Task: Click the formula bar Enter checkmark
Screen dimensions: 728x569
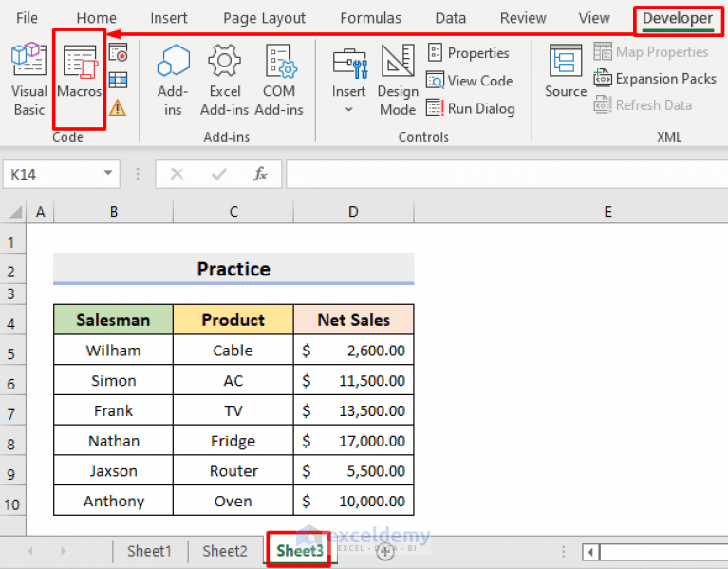Action: (x=218, y=174)
